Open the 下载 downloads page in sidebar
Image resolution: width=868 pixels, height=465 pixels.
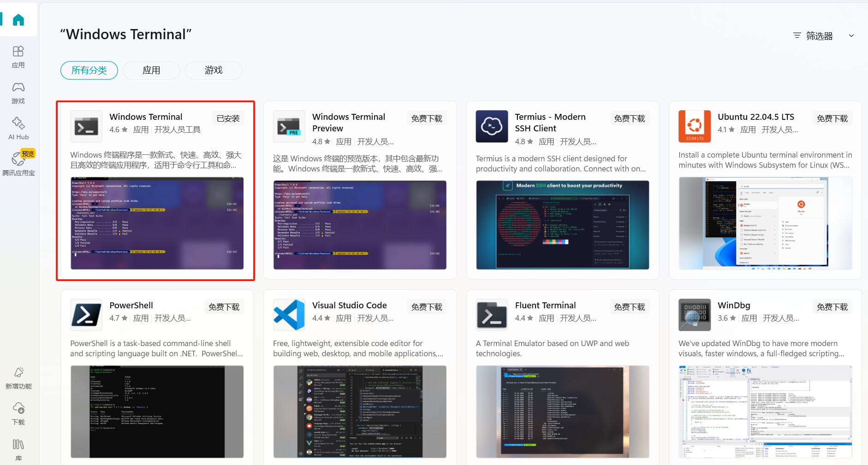click(x=18, y=414)
